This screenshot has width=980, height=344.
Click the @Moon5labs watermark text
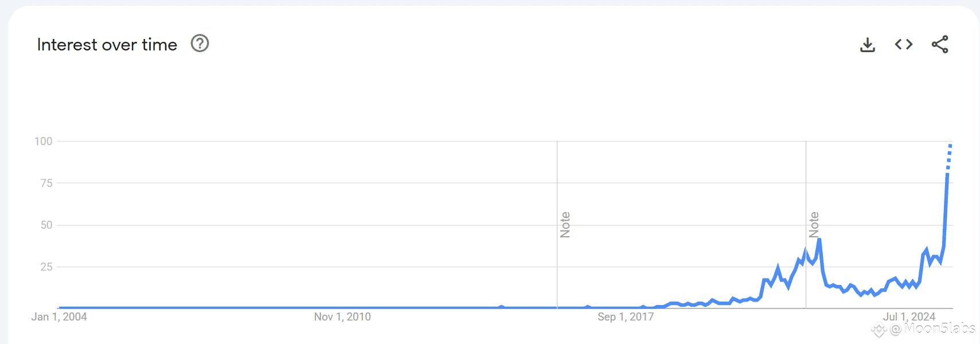[x=932, y=329]
